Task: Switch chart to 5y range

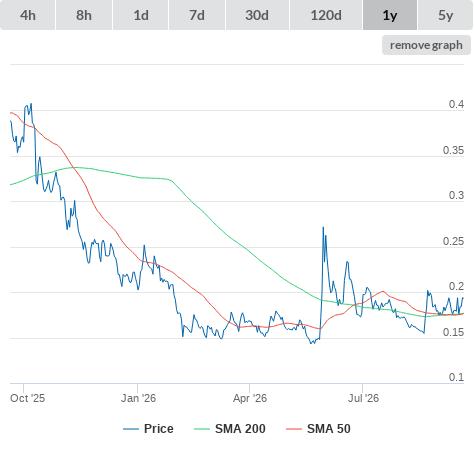Action: (x=446, y=15)
